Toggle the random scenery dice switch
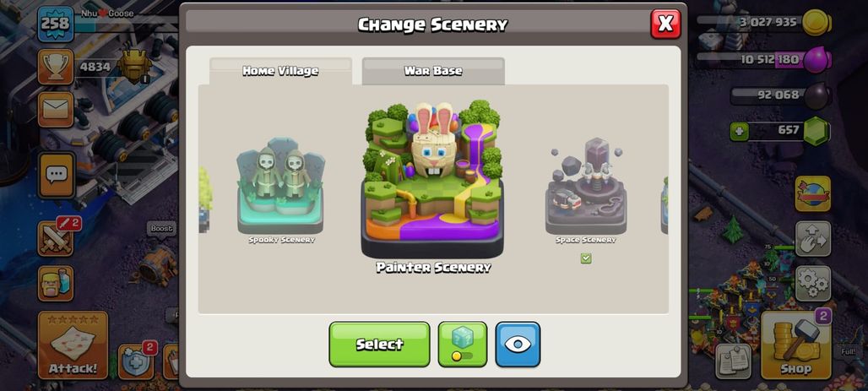Image resolution: width=868 pixels, height=391 pixels. (x=462, y=344)
